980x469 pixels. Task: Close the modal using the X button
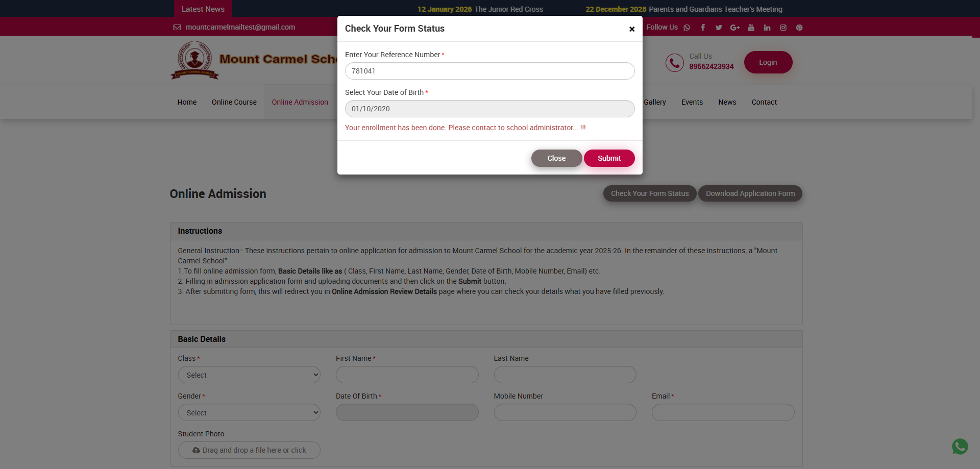[632, 29]
